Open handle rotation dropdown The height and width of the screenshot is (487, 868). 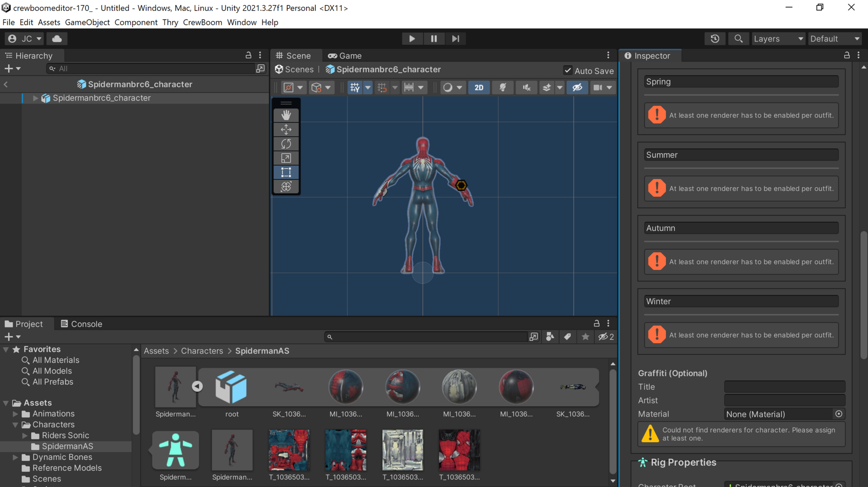(321, 87)
